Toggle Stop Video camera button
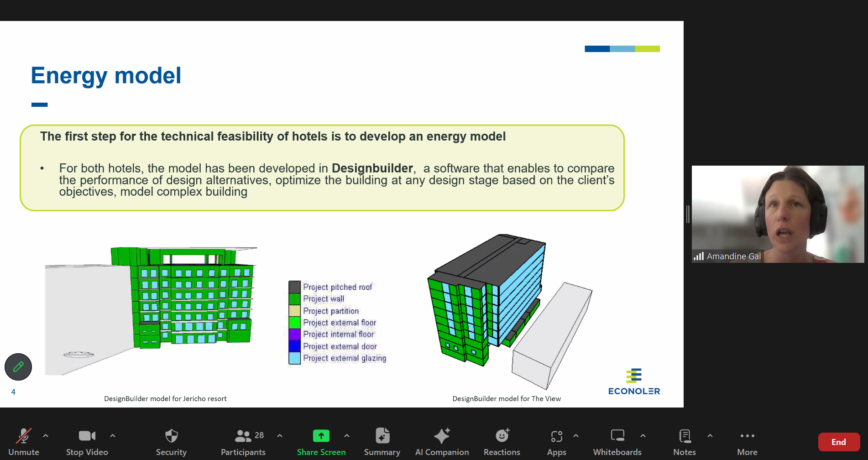Screen dimensions: 868x460 point(87,436)
